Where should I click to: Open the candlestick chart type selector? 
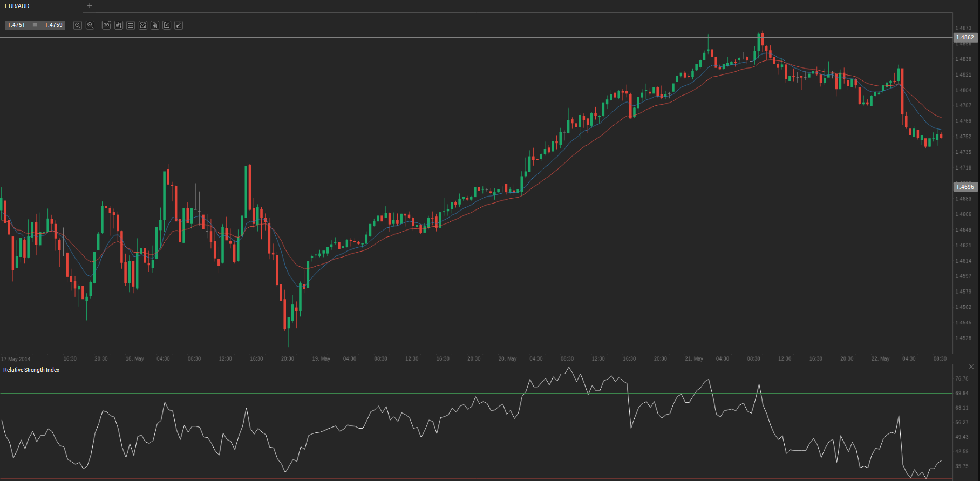[x=119, y=25]
